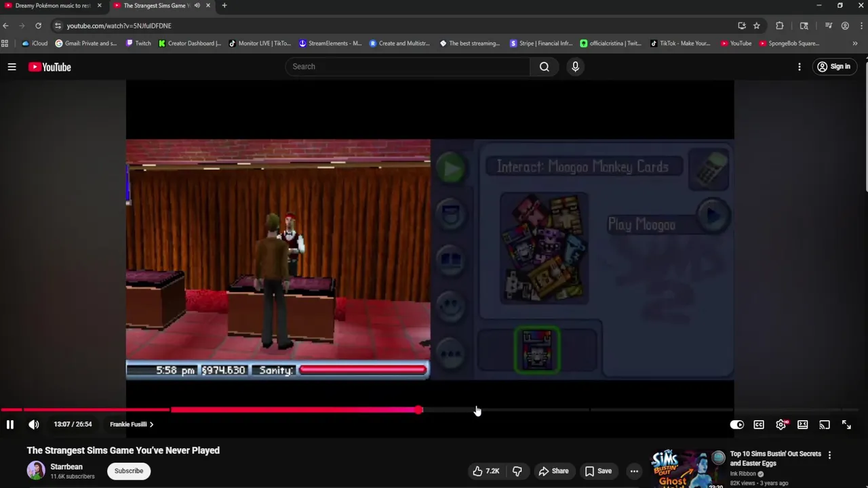Reload the current page

pos(38,26)
